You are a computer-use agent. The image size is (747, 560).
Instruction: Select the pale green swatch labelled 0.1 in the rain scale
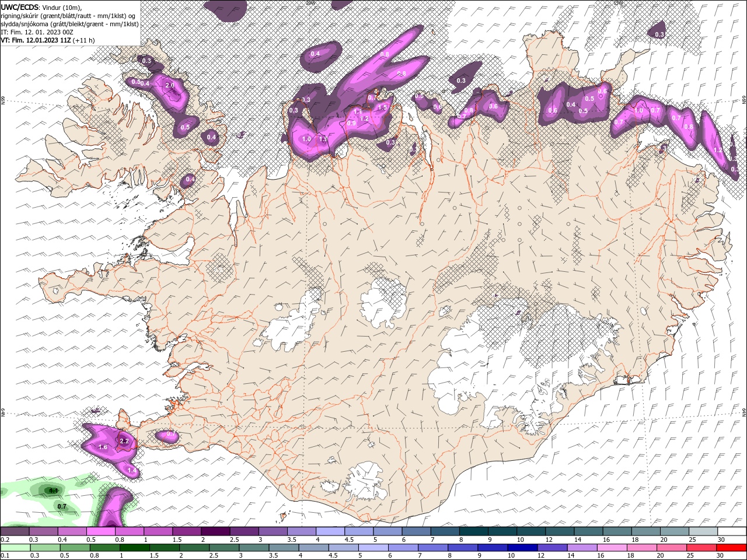click(15, 548)
